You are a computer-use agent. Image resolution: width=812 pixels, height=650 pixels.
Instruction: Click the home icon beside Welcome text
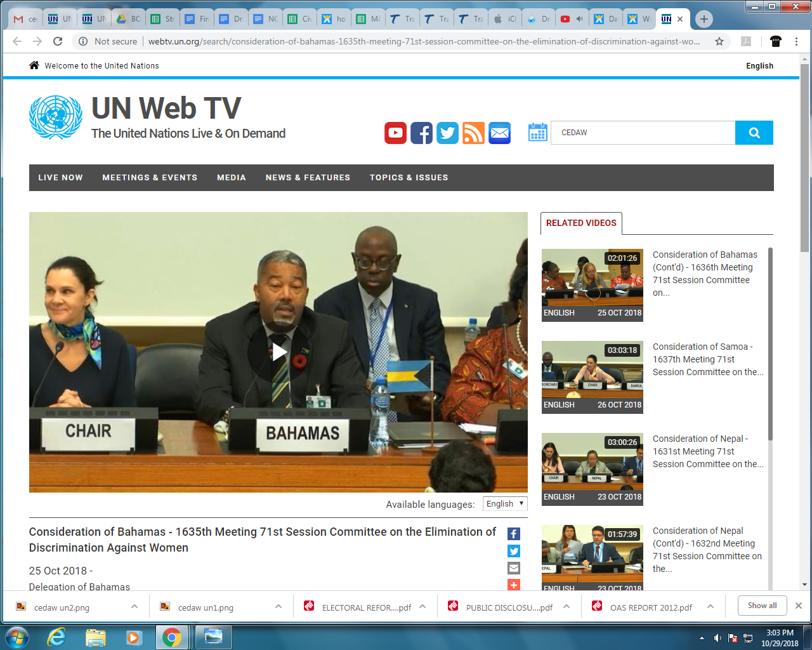[34, 65]
